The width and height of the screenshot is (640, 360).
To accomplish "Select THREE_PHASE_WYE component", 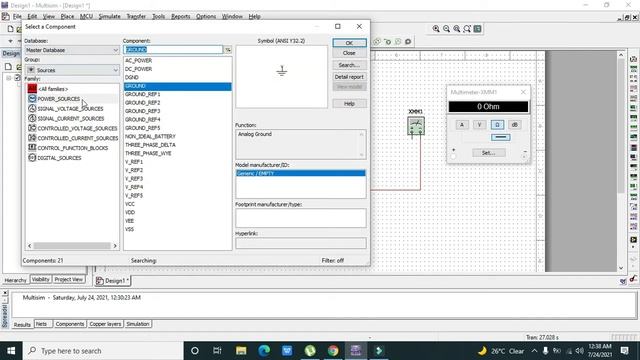I will (148, 153).
